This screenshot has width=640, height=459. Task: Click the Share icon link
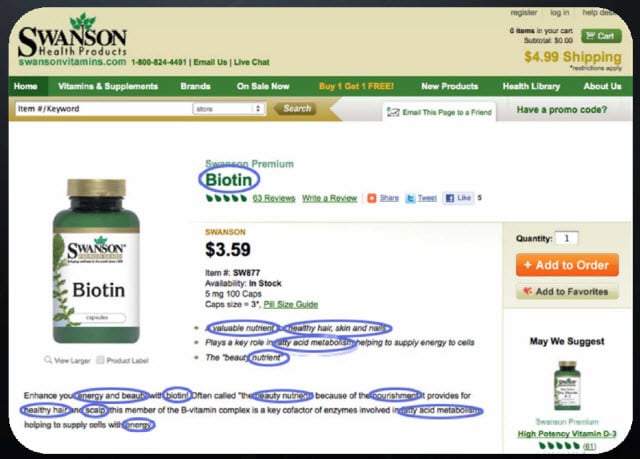pyautogui.click(x=371, y=198)
